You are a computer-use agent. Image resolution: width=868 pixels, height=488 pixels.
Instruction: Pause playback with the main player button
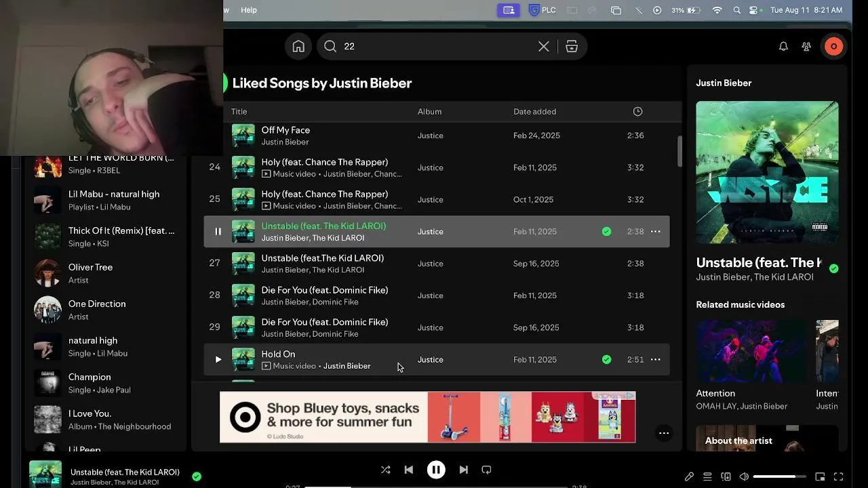click(436, 470)
